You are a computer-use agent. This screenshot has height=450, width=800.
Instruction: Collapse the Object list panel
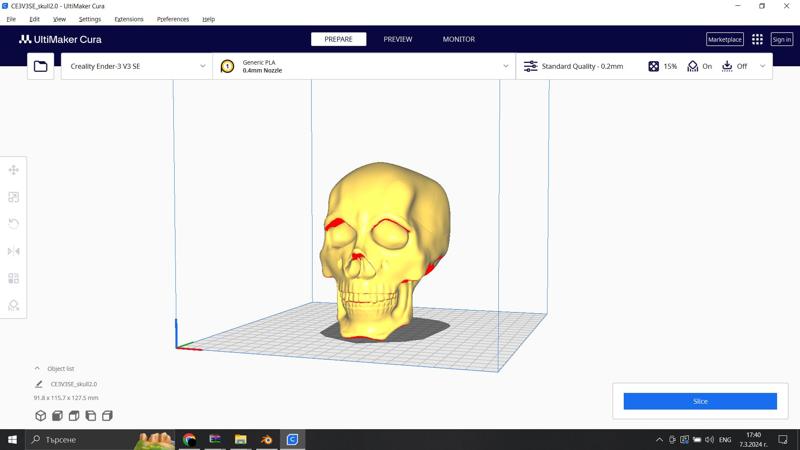pyautogui.click(x=38, y=368)
